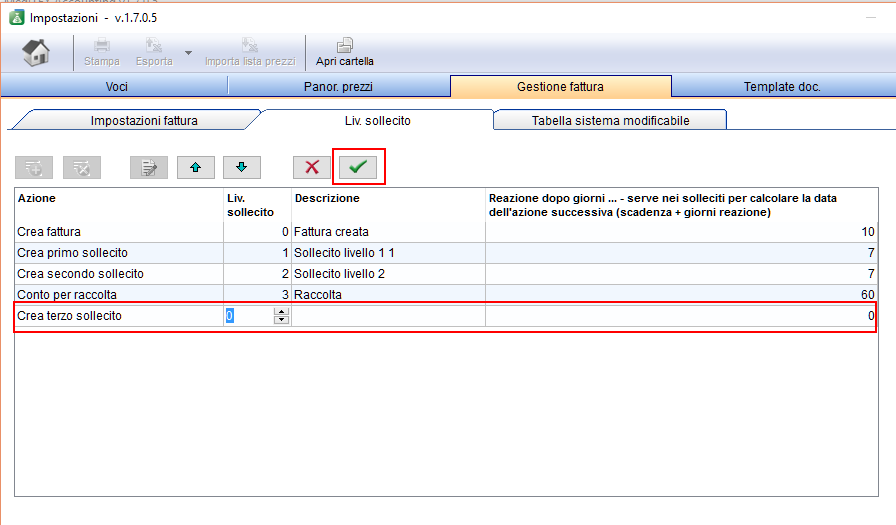Click reaction days value 10
Image resolution: width=896 pixels, height=525 pixels.
coord(867,232)
